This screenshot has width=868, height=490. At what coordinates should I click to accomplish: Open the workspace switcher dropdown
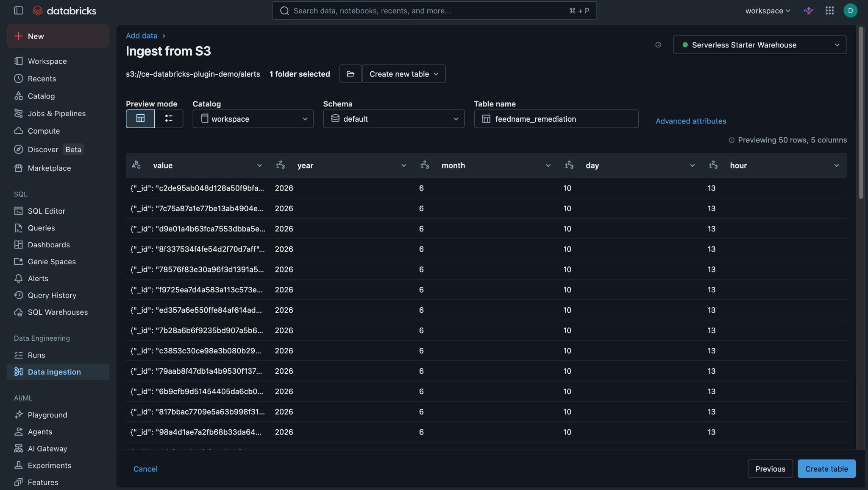click(x=768, y=11)
